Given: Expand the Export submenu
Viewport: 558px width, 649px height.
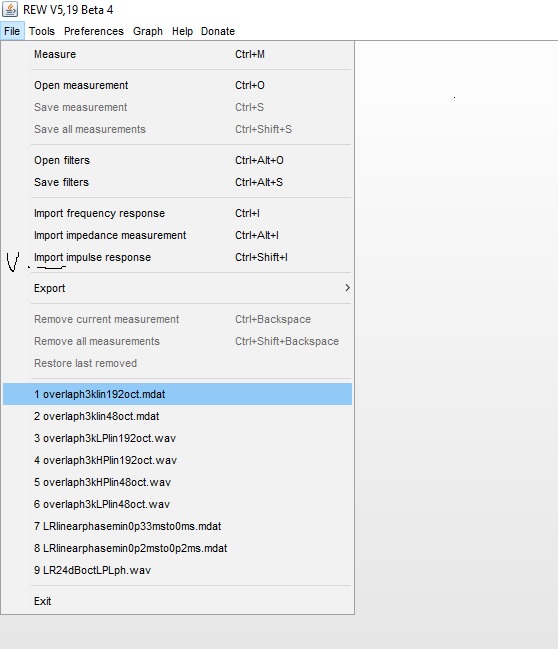Looking at the screenshot, I should [177, 288].
